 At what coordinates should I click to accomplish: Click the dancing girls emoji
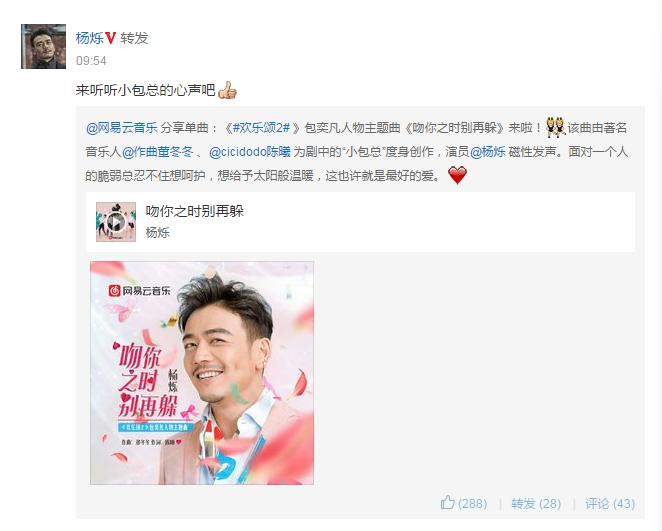pos(555,127)
